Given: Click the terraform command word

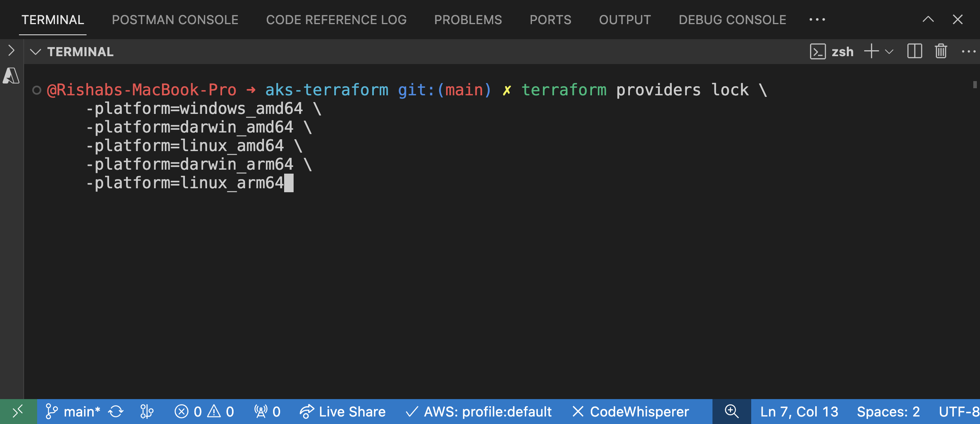Looking at the screenshot, I should tap(564, 90).
